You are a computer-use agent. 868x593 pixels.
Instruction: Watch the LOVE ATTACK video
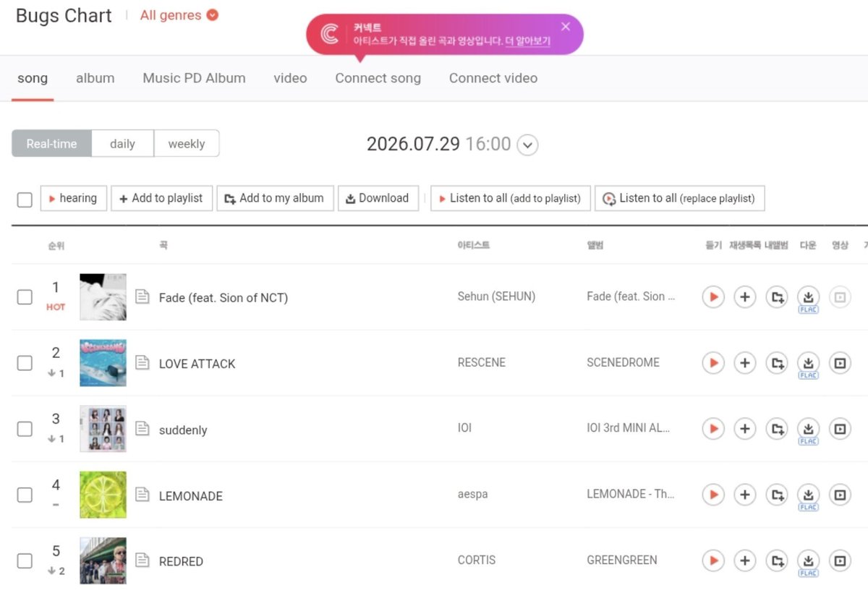coord(840,362)
